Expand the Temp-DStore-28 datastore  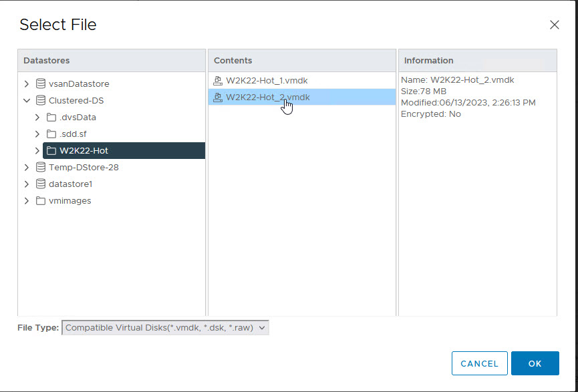(27, 168)
